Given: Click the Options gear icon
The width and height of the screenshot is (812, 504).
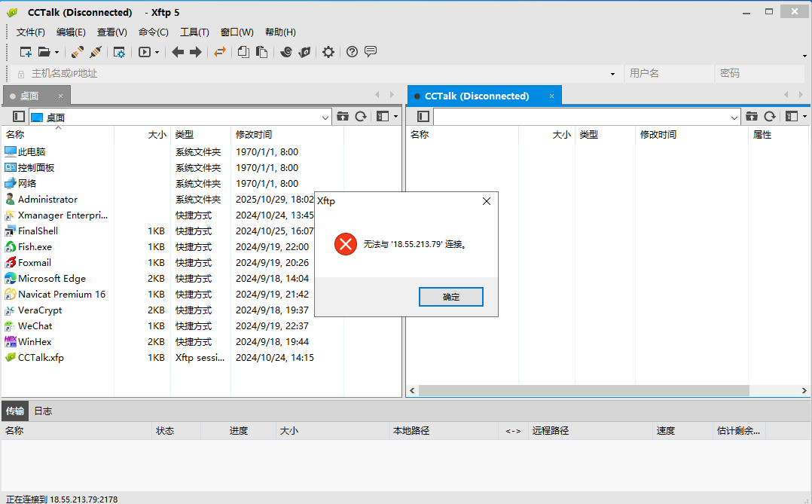Looking at the screenshot, I should coord(328,52).
